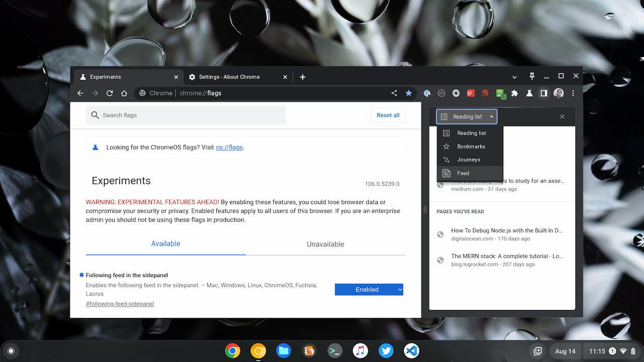Select Journeys in dropdown menu
Image resolution: width=644 pixels, height=362 pixels.
point(470,160)
